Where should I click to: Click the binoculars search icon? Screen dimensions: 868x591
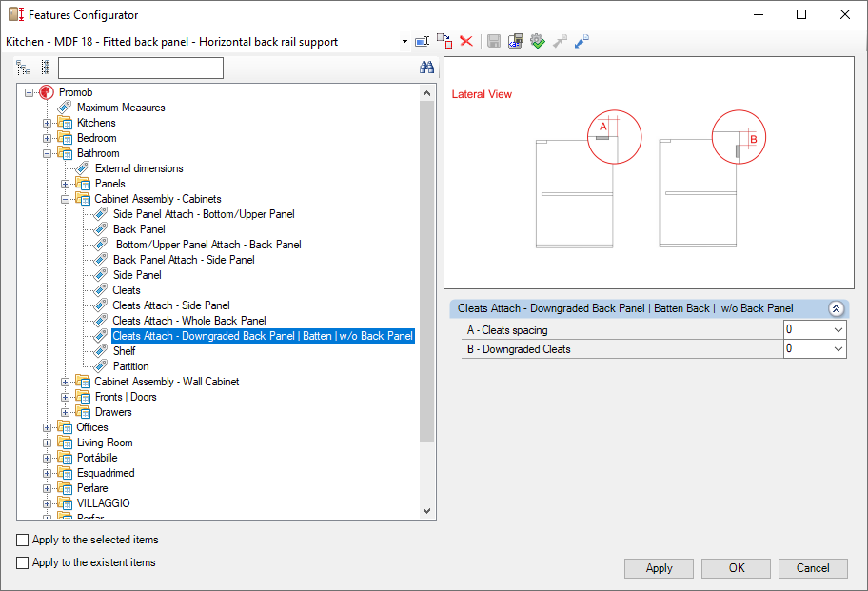point(426,68)
